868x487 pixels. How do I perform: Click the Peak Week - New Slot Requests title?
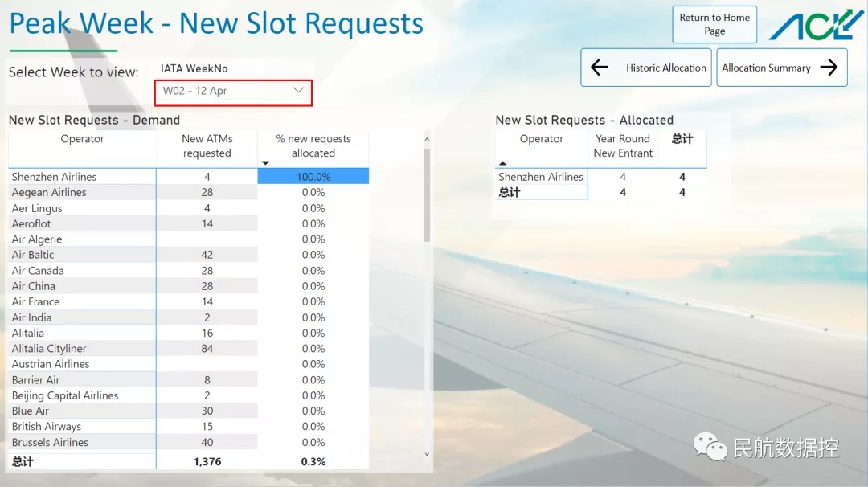216,24
